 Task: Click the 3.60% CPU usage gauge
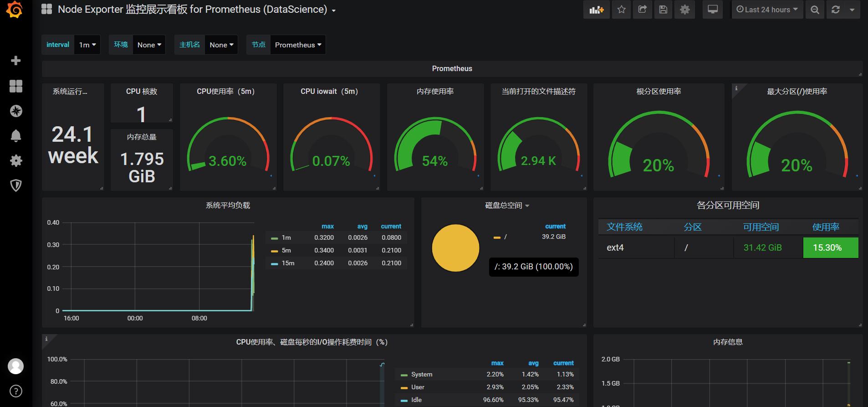tap(228, 145)
